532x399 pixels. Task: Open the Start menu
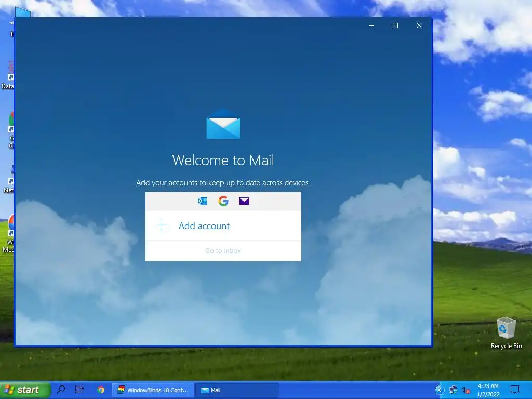25,390
